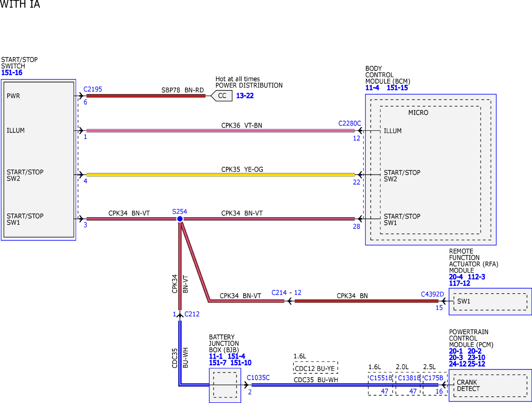Open the RFA module 112-3 reference
Image resolution: width=532 pixels, height=403 pixels.
[476, 277]
